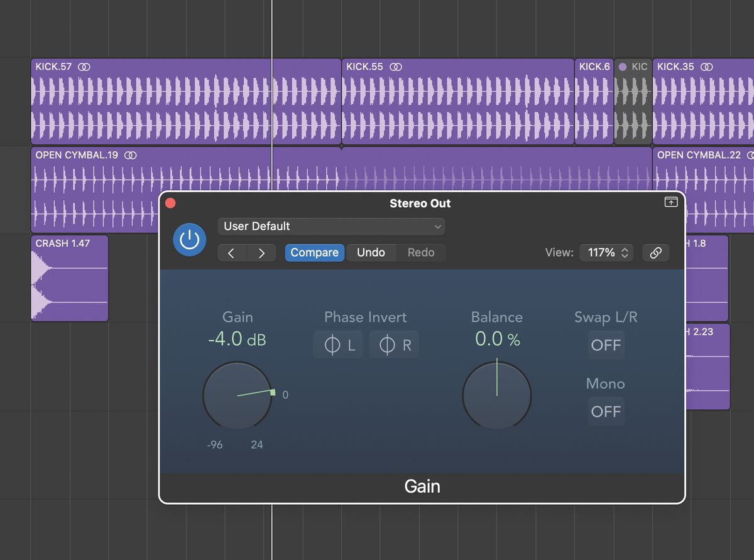The height and width of the screenshot is (560, 754).
Task: Click the Gain label at the window bottom
Action: pos(422,486)
